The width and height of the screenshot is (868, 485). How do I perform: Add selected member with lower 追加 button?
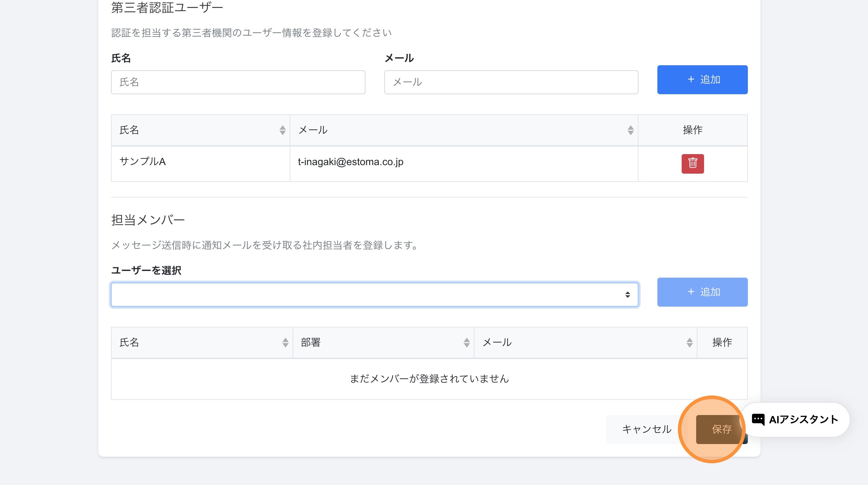tap(702, 292)
